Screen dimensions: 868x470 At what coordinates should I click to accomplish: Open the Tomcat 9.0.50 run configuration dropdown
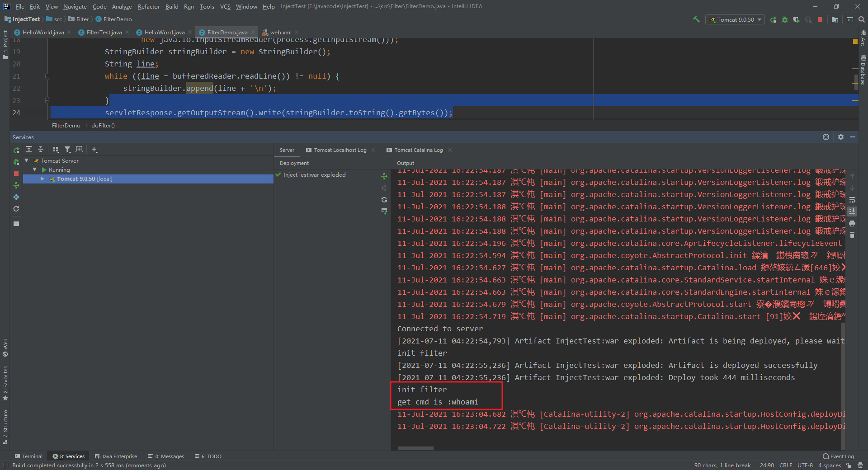(735, 19)
